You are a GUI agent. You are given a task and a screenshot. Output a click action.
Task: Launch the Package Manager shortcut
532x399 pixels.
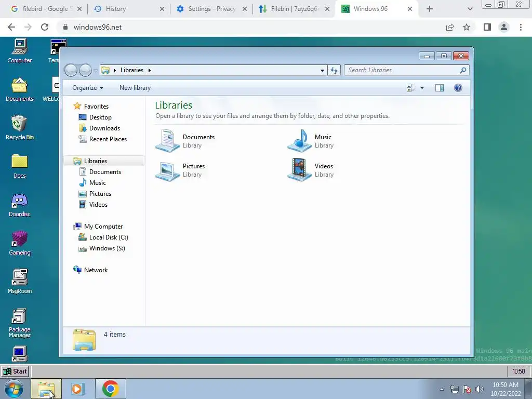20,323
